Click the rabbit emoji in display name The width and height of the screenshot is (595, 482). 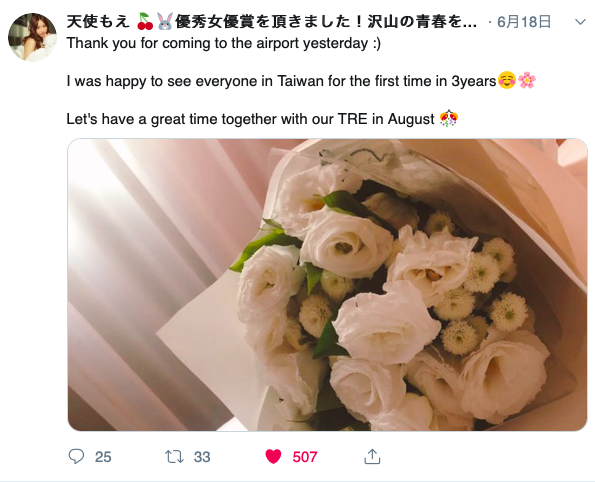point(165,22)
